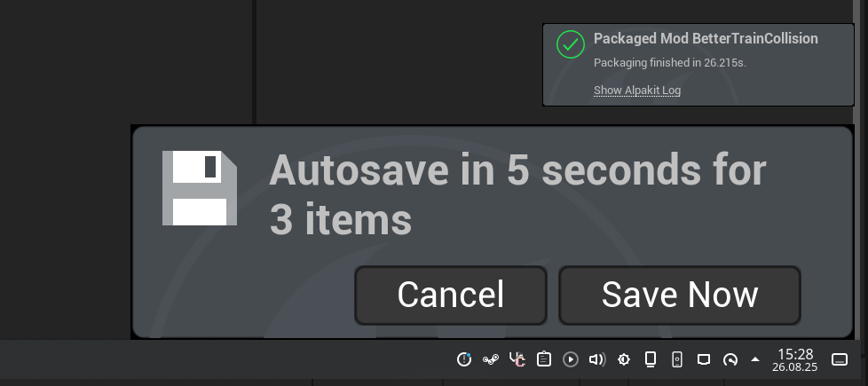Open the Steam tray icon
Screen dimensions: 868x386
tap(490, 359)
